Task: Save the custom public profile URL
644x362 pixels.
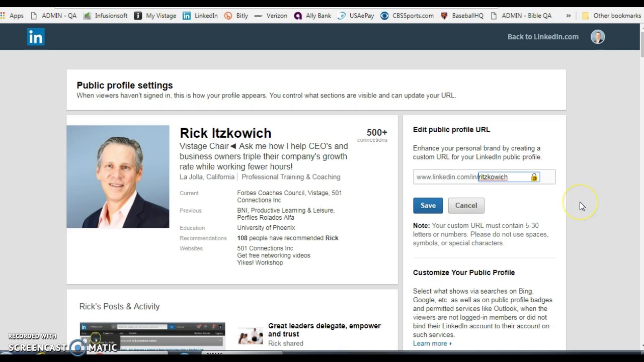Action: [428, 205]
